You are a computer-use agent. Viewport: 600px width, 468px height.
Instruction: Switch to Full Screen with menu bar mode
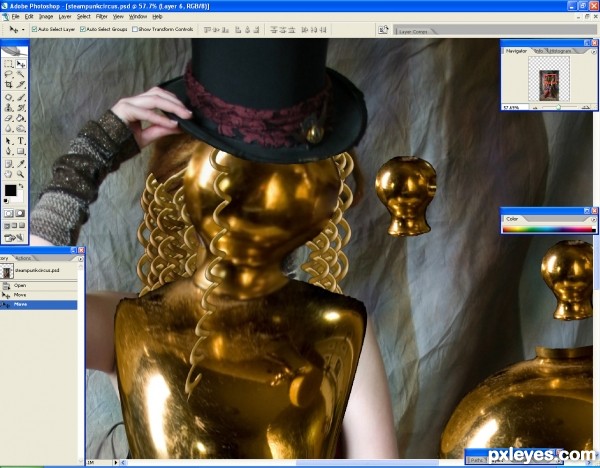[15, 226]
